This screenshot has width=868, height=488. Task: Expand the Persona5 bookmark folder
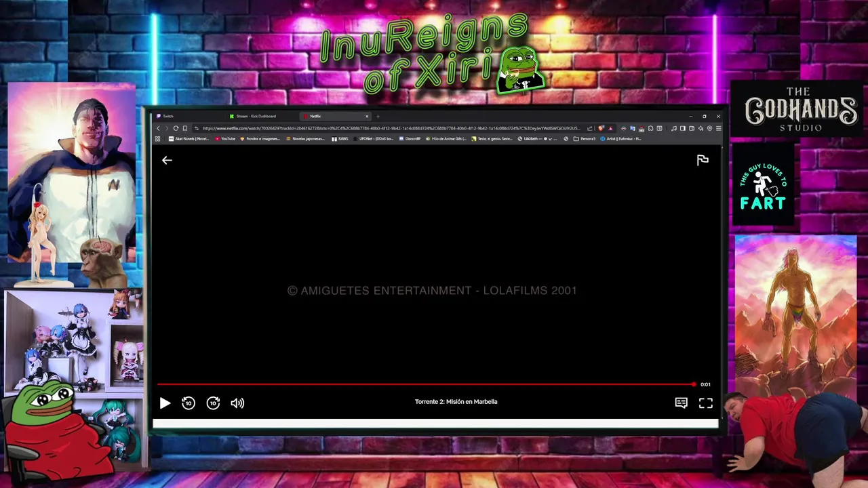click(x=584, y=139)
